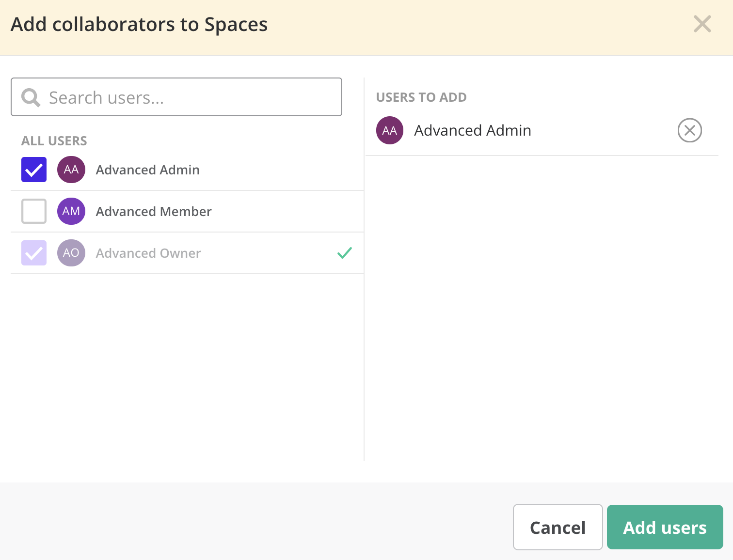Click Advanced Admin name in All Users list

(x=148, y=170)
